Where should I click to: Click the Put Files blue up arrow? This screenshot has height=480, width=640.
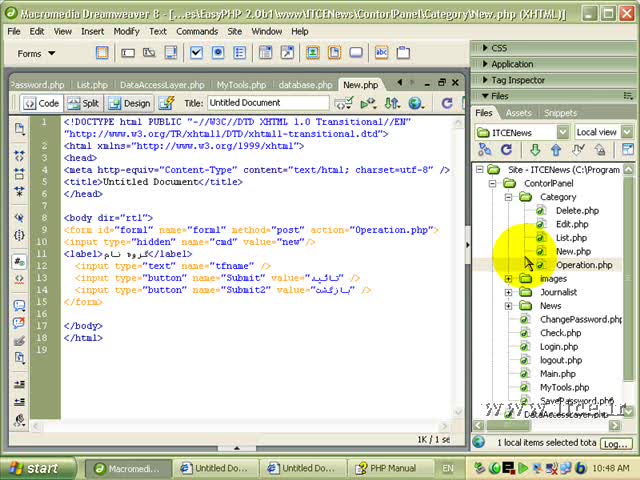(x=556, y=151)
